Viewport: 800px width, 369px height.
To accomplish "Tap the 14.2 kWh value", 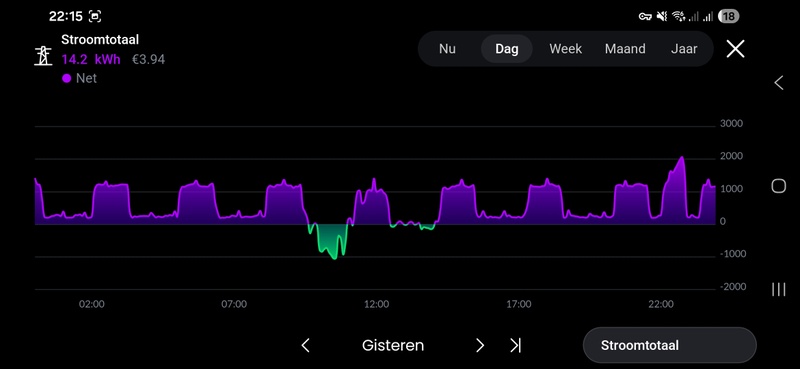I will (91, 60).
